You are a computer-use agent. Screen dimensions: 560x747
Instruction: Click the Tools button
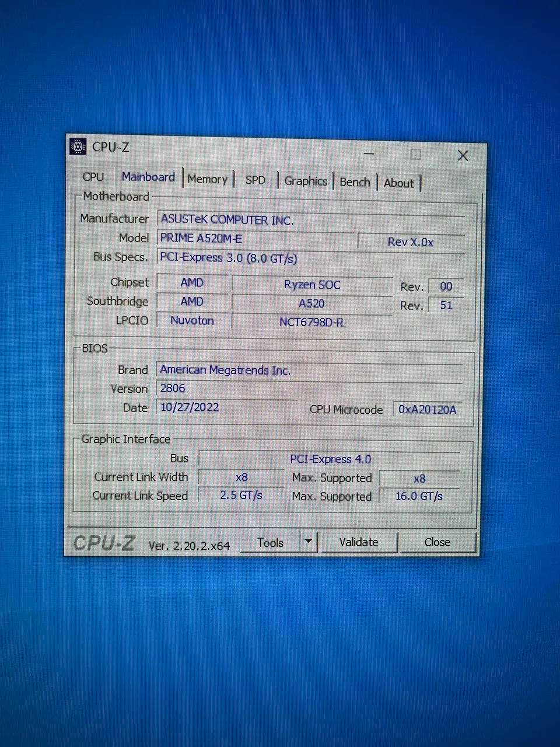pos(271,543)
